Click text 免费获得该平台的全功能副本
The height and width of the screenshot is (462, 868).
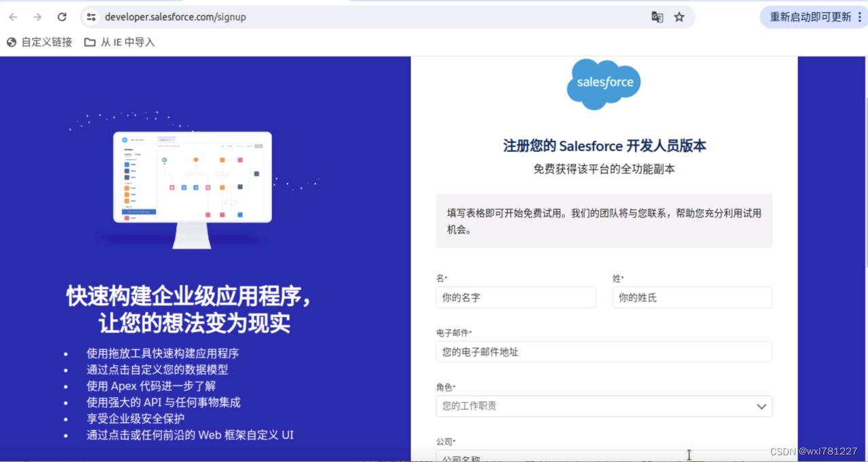click(x=604, y=169)
